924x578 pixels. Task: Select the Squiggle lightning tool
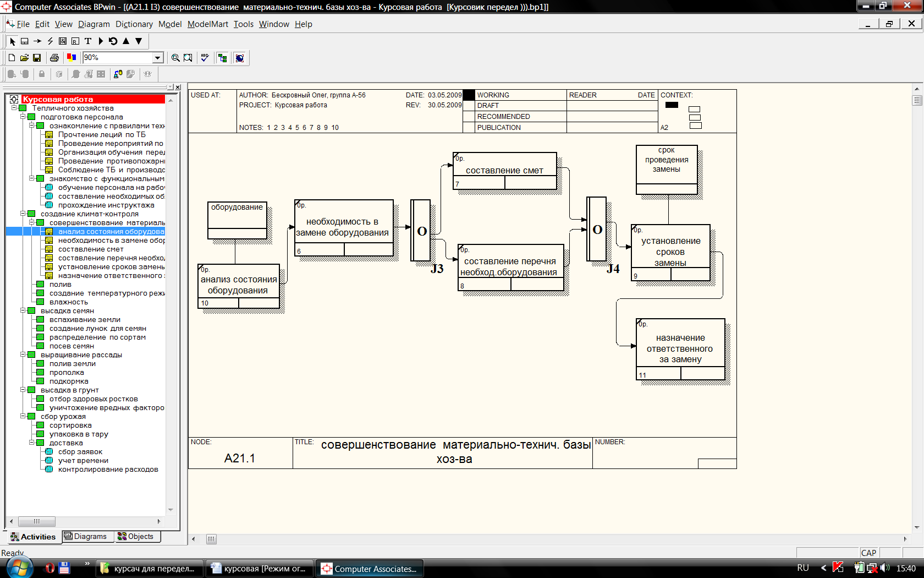(50, 41)
